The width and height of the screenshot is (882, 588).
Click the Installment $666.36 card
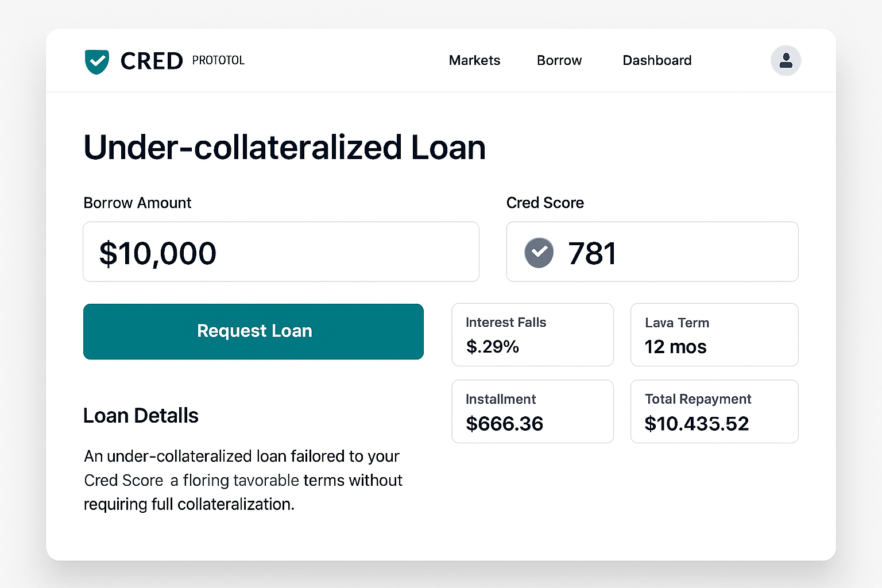[x=532, y=411]
